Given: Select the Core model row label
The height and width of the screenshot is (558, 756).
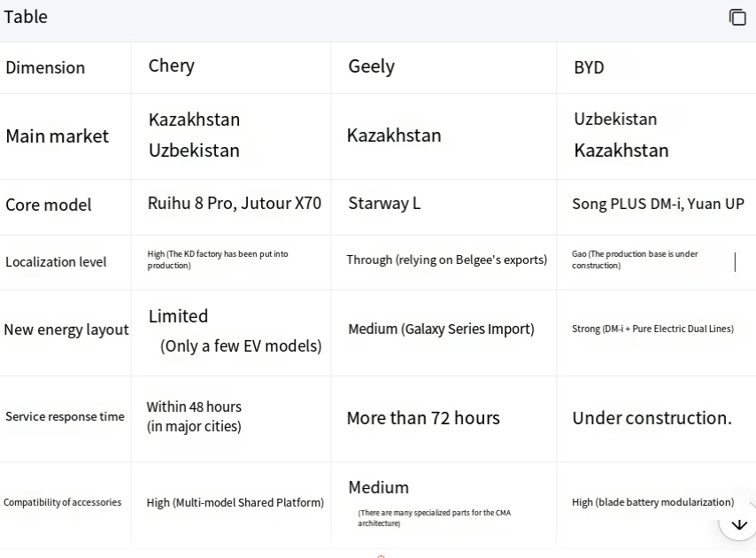Looking at the screenshot, I should pyautogui.click(x=49, y=205).
